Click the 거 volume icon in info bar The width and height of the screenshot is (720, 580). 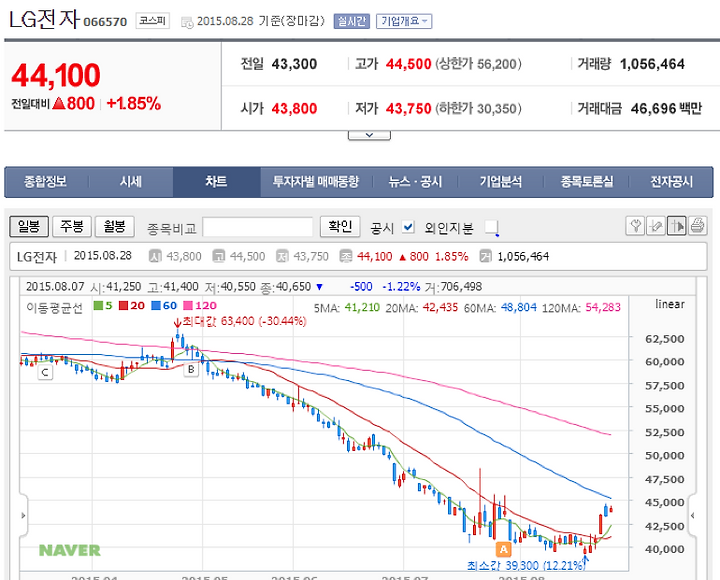point(485,256)
